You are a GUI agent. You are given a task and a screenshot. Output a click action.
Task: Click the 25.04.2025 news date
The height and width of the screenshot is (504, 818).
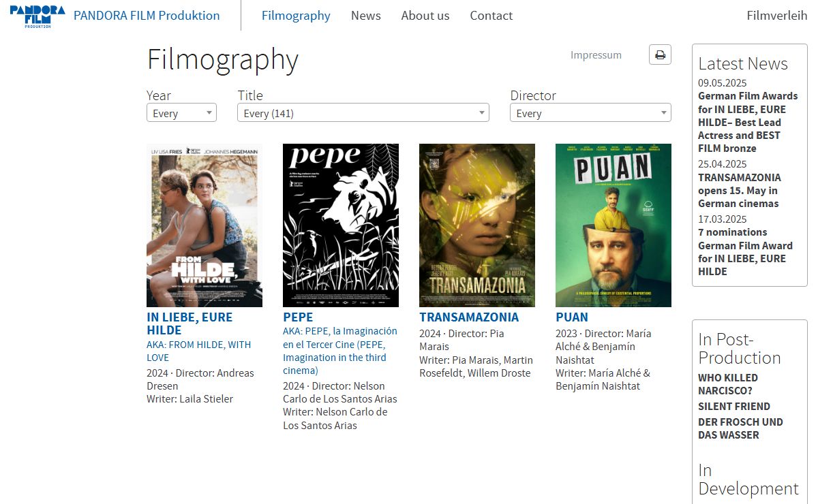click(x=722, y=164)
